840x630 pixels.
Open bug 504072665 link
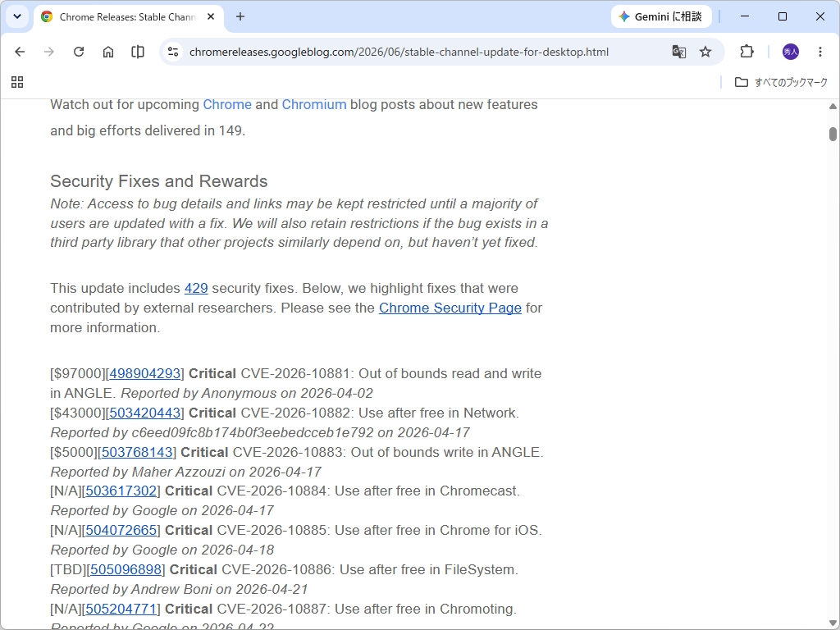(x=121, y=531)
